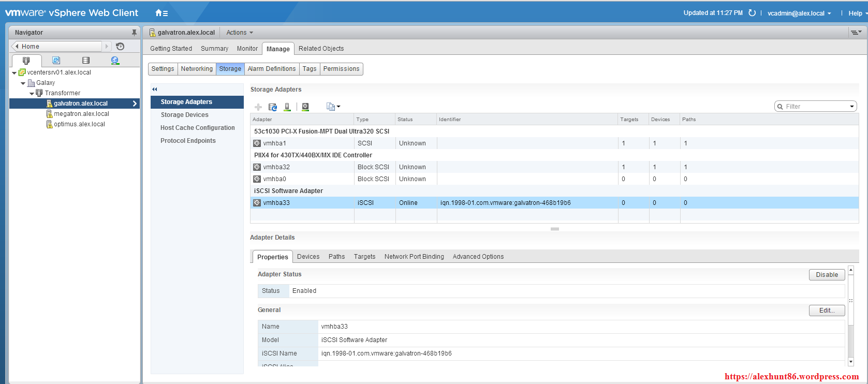
Task: Click the optimus host warning icon
Action: pyautogui.click(x=50, y=124)
